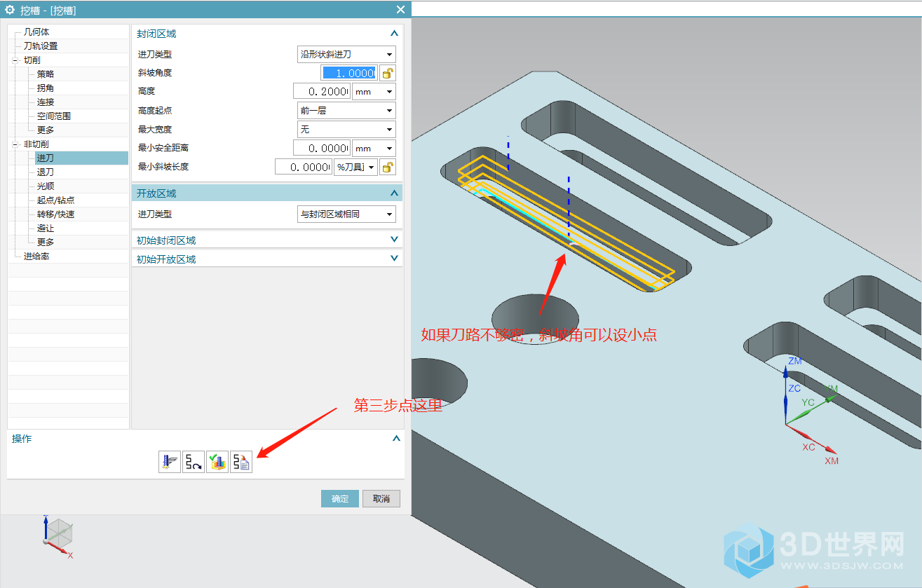Click the 斜坡角度 value field
Screen dimensions: 922x588
click(x=349, y=73)
